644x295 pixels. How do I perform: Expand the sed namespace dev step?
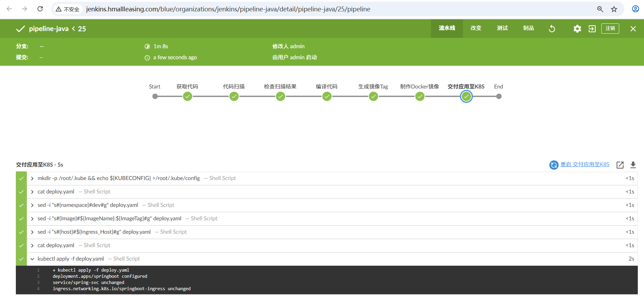click(x=32, y=205)
